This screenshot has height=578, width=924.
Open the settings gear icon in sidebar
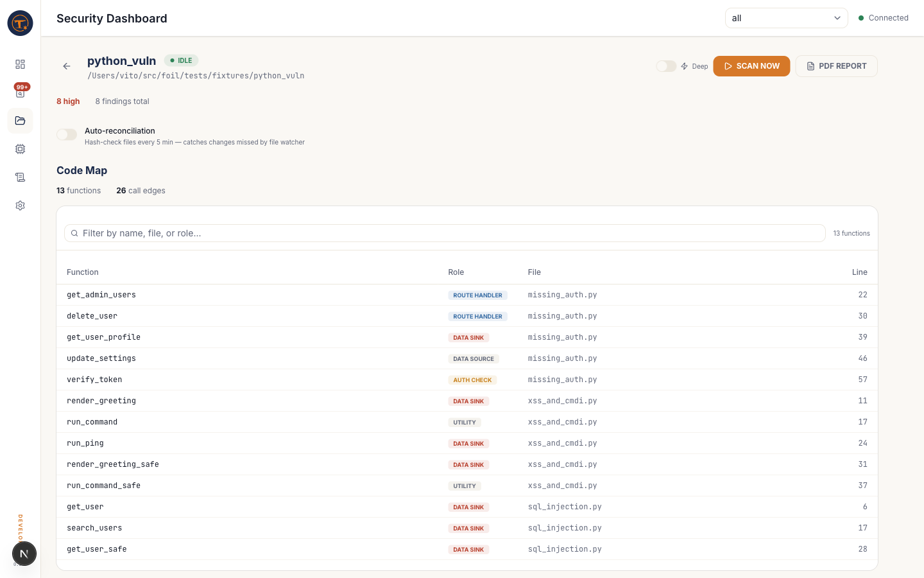pyautogui.click(x=20, y=206)
